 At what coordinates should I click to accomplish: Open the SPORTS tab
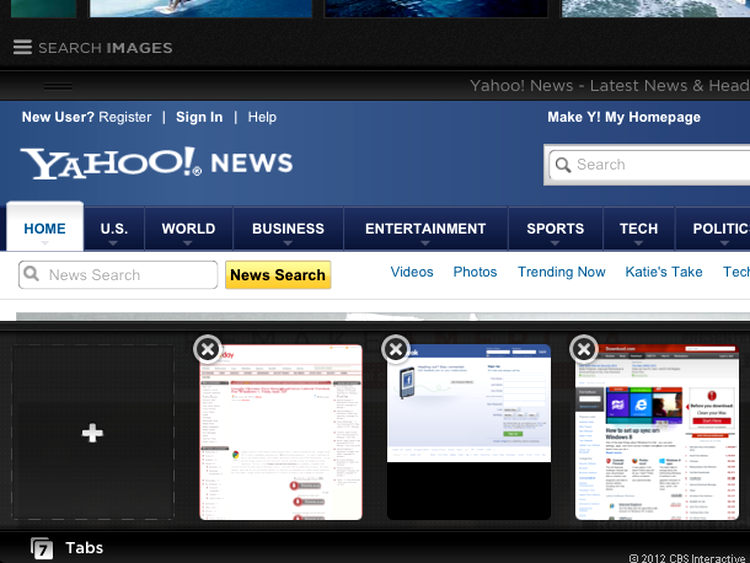(555, 229)
